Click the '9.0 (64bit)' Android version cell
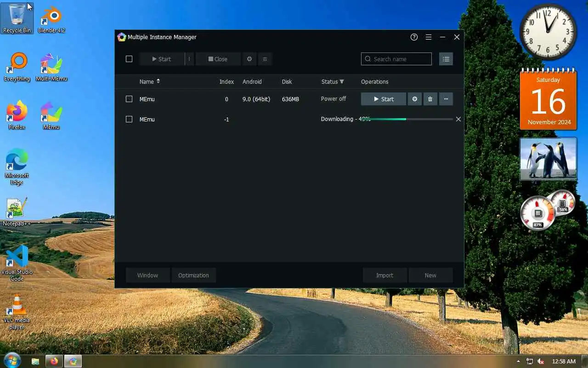 point(256,99)
